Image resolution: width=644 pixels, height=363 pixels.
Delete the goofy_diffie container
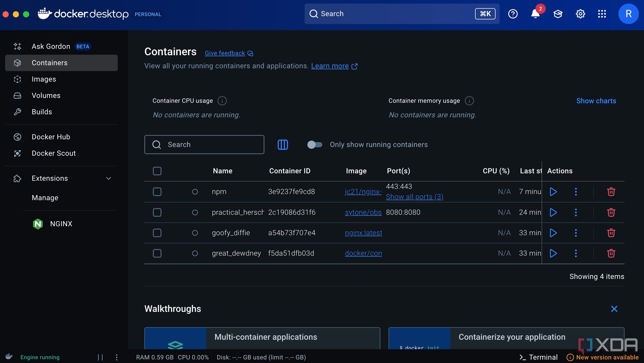coord(611,233)
